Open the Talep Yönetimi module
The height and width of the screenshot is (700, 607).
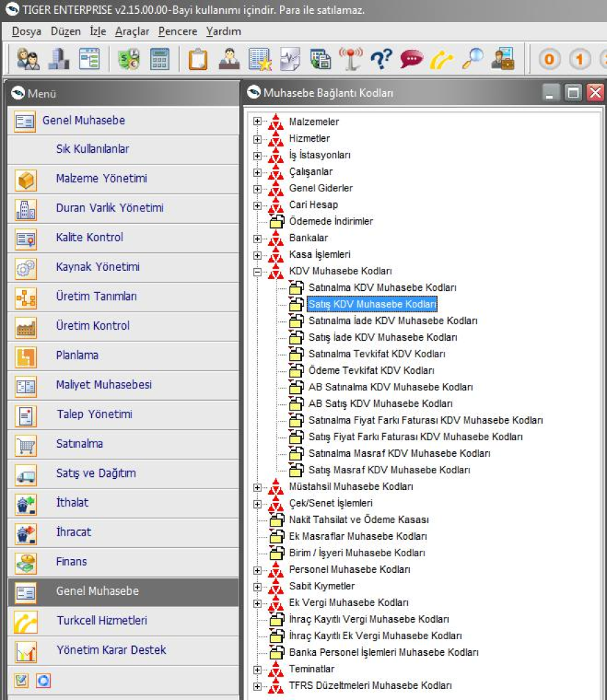point(123,415)
